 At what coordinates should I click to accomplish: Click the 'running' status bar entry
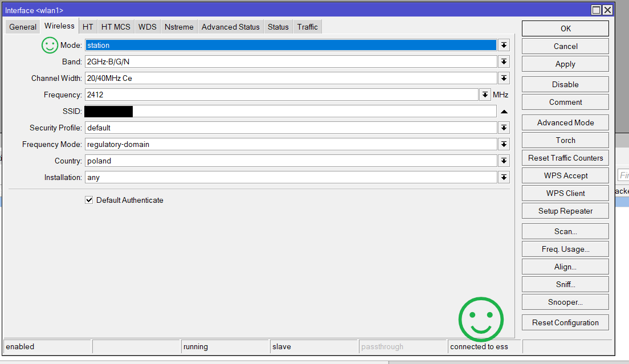pos(225,347)
